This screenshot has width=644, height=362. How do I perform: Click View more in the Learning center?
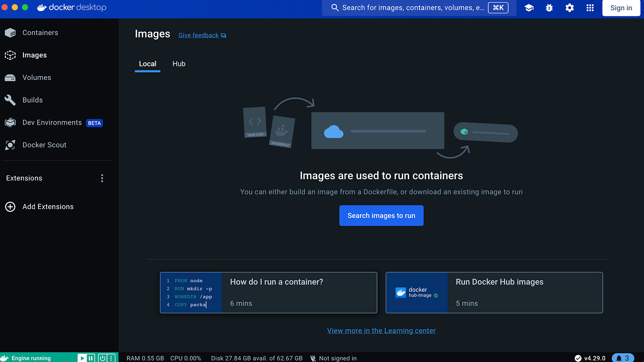click(381, 331)
